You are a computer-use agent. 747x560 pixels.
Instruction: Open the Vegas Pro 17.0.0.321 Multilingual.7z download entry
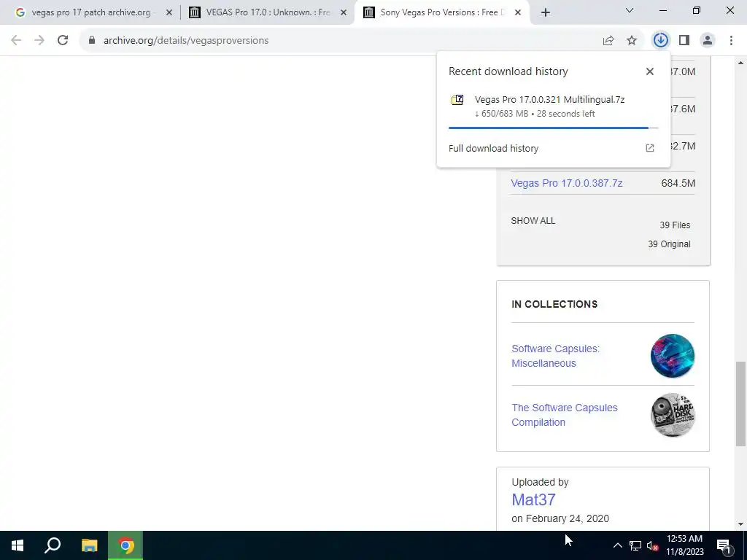(x=553, y=106)
